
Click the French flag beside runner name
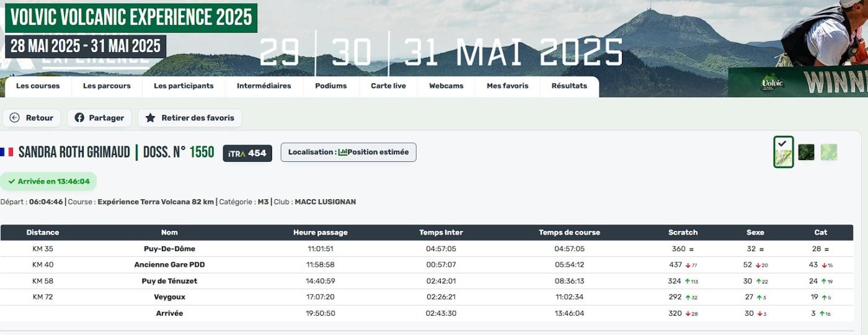pyautogui.click(x=7, y=152)
